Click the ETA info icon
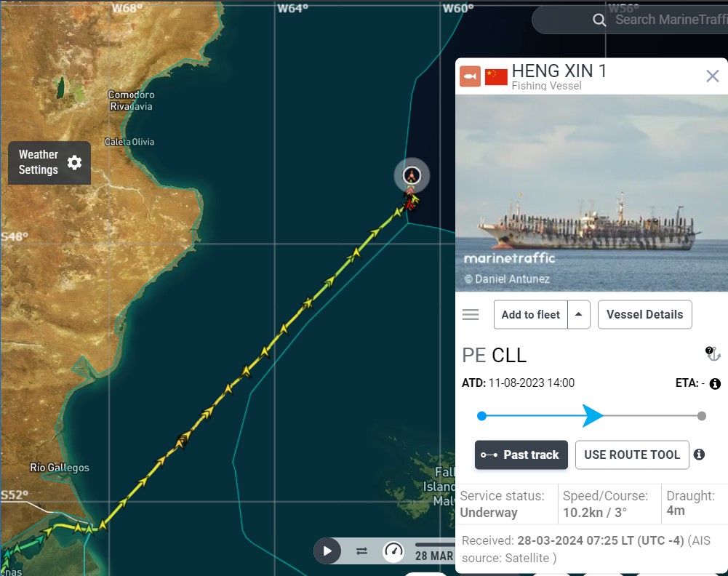The width and height of the screenshot is (728, 576). coord(715,384)
